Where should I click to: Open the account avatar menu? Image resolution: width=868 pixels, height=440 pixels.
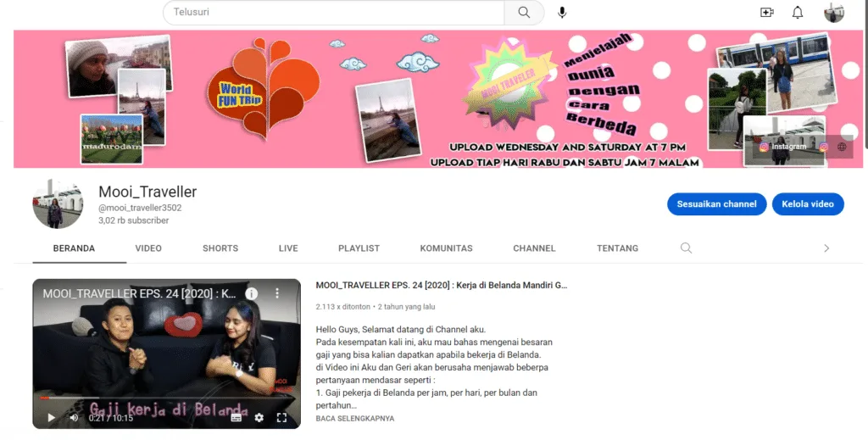click(834, 13)
